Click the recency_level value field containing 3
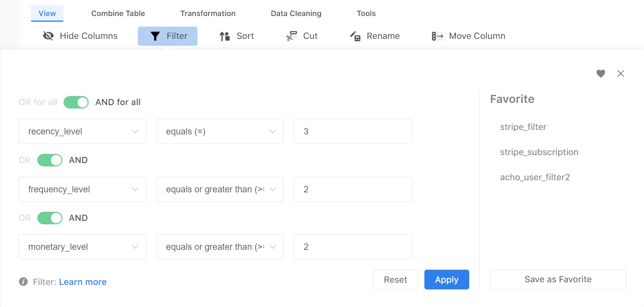Image resolution: width=644 pixels, height=307 pixels. pos(353,131)
